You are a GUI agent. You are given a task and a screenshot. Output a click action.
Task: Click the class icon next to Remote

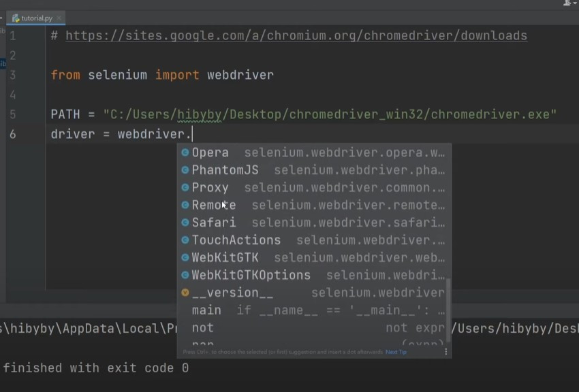(x=185, y=205)
